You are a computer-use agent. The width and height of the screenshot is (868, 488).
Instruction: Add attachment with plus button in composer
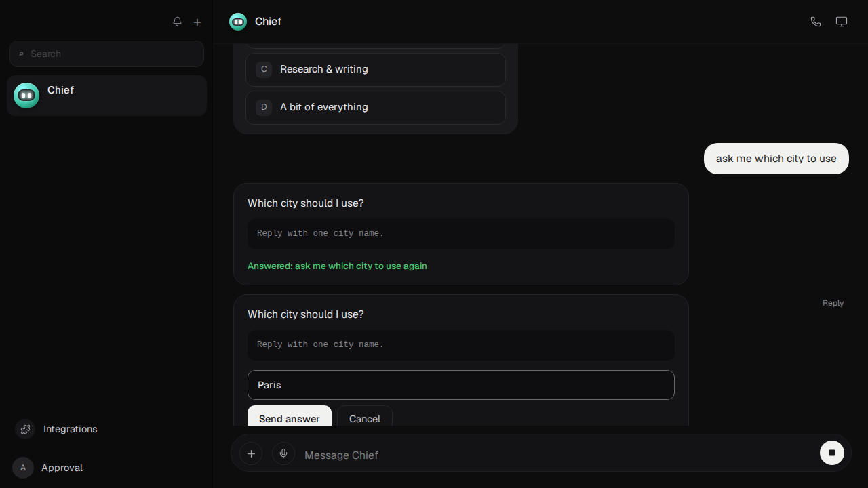(251, 453)
